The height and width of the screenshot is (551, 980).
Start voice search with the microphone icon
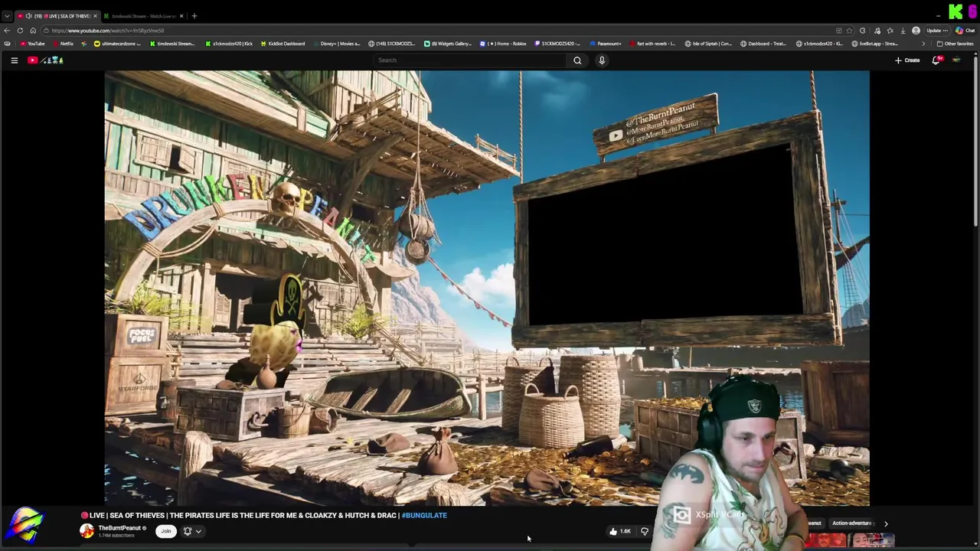pos(602,60)
